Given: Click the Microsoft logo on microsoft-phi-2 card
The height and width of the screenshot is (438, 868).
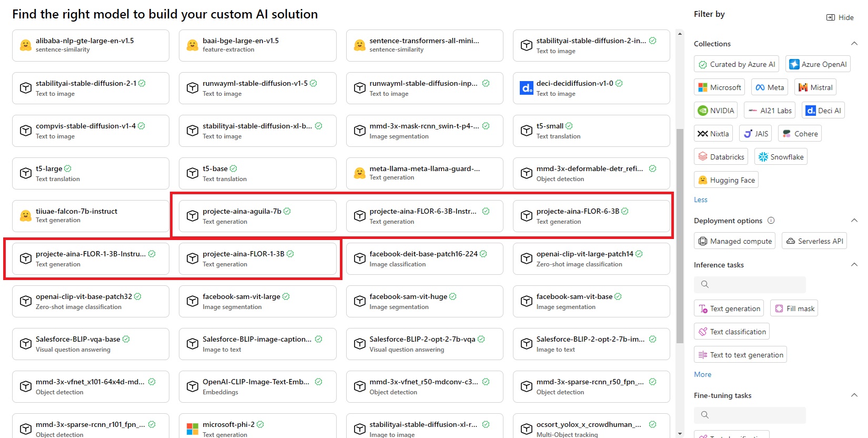Looking at the screenshot, I should (193, 429).
